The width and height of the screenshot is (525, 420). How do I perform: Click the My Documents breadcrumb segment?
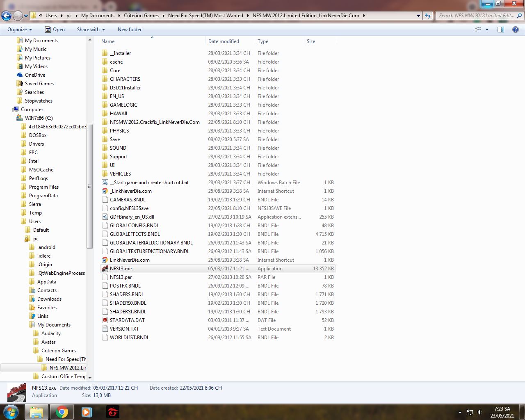pyautogui.click(x=98, y=16)
